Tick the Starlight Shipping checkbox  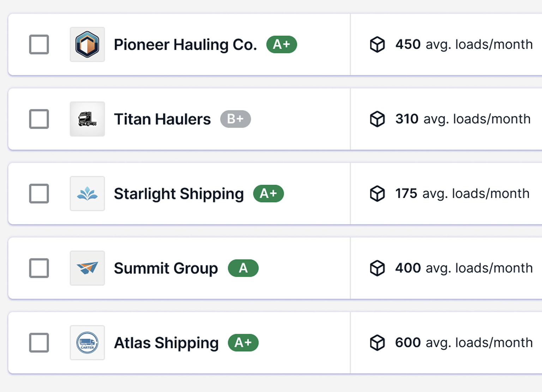[x=39, y=194]
